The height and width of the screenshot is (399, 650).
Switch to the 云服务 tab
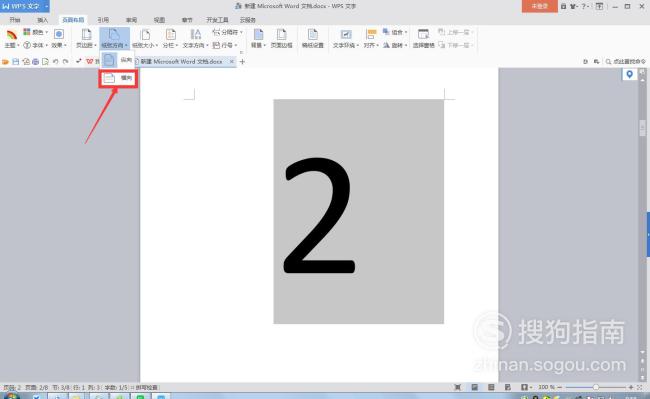(x=247, y=20)
